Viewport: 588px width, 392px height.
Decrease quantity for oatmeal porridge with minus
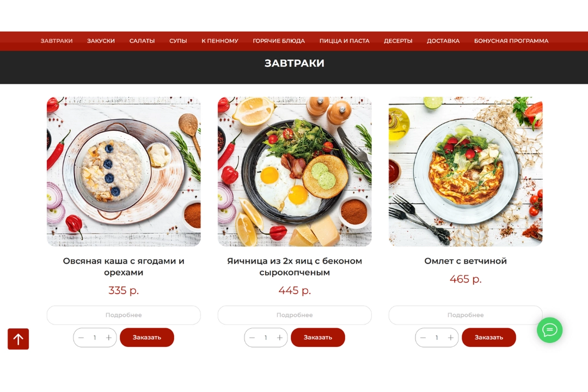pyautogui.click(x=81, y=338)
